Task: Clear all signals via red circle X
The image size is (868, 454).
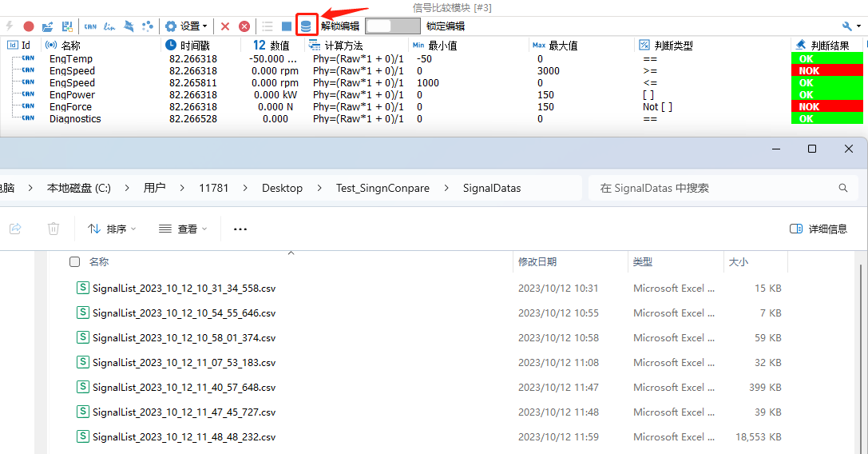Action: [x=244, y=26]
